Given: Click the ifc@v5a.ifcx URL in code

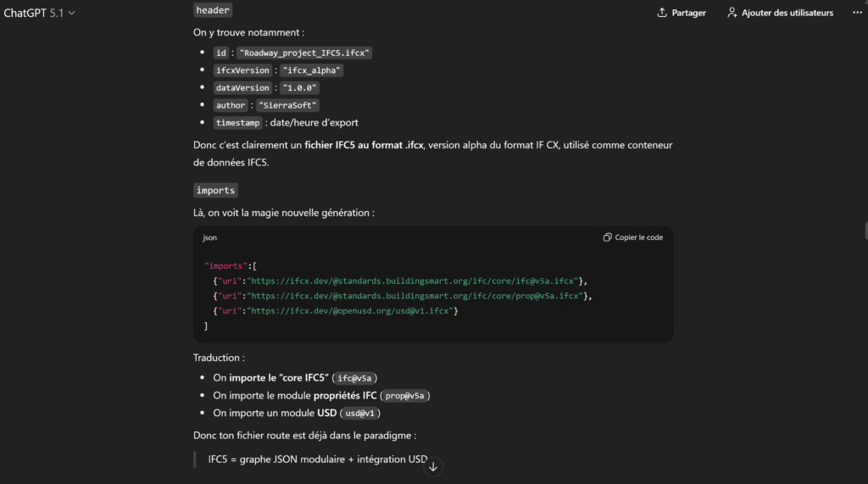Looking at the screenshot, I should pos(412,281).
